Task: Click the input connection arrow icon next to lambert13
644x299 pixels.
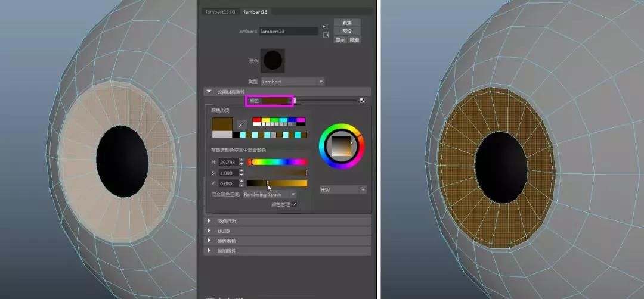Action: coord(326,27)
